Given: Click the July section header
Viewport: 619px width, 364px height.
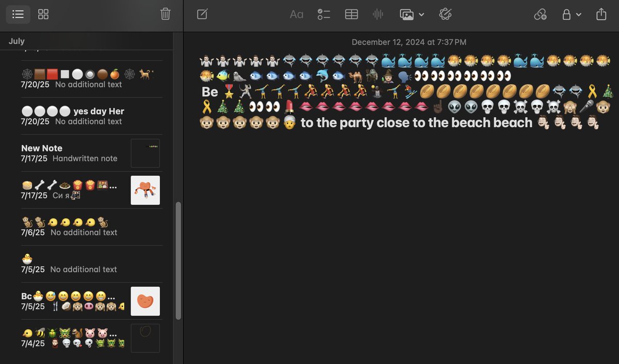Looking at the screenshot, I should 17,41.
